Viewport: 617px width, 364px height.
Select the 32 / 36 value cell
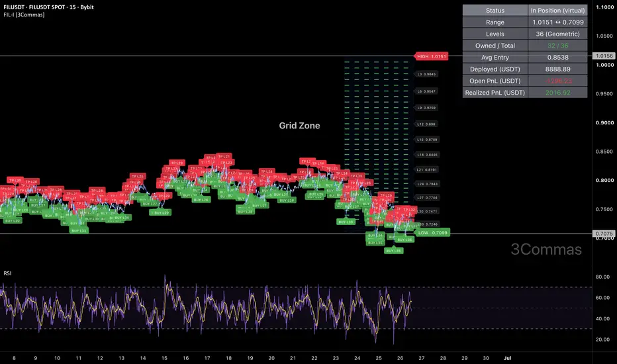[557, 46]
